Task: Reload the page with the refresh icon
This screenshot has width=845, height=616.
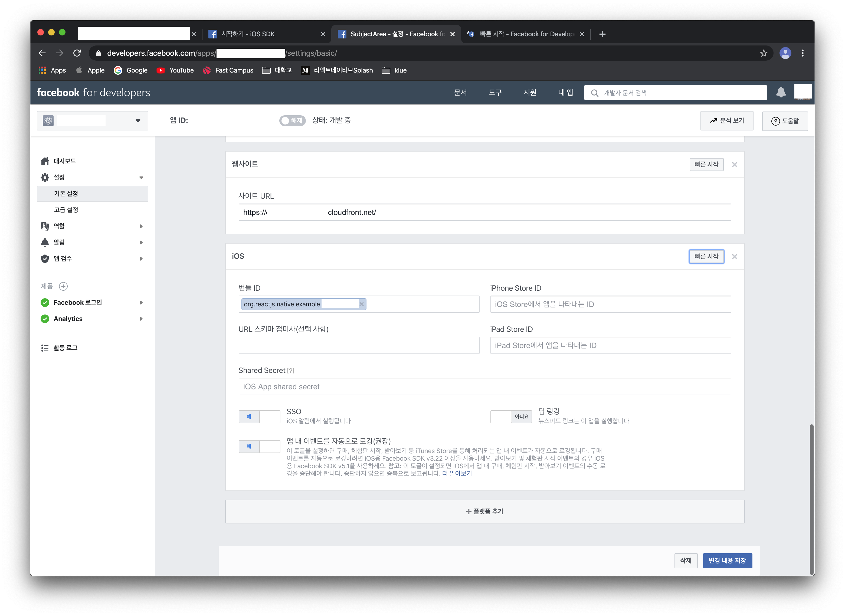Action: [77, 53]
